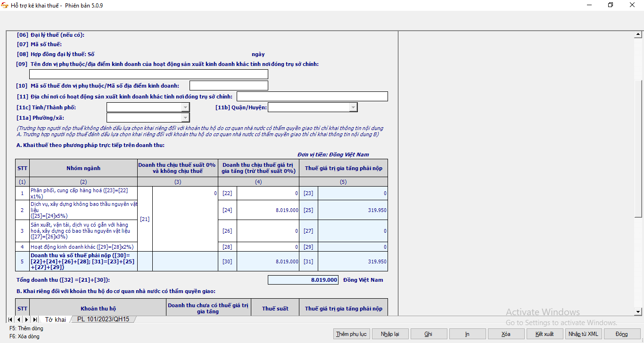This screenshot has width=644, height=343.
Task: Click the vertical scrollbar up arrow
Action: coord(639,34)
